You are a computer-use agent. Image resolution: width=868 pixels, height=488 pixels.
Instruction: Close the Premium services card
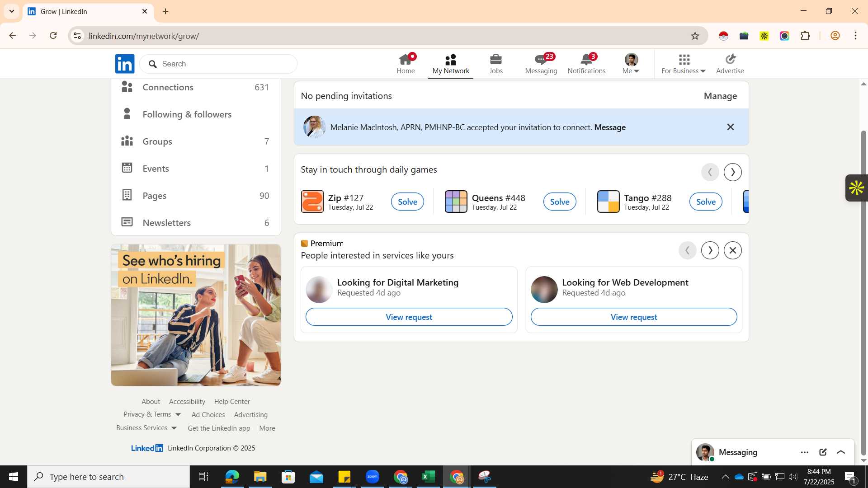coord(733,250)
